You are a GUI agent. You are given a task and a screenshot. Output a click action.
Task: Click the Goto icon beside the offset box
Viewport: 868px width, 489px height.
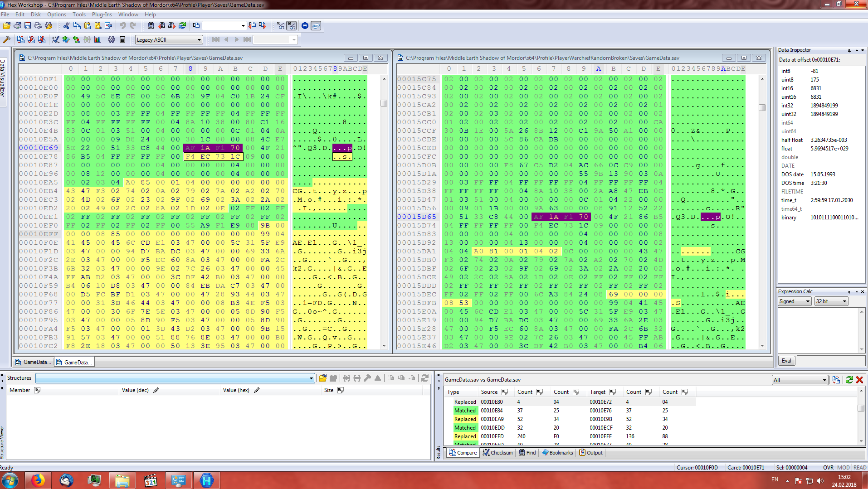pyautogui.click(x=196, y=26)
